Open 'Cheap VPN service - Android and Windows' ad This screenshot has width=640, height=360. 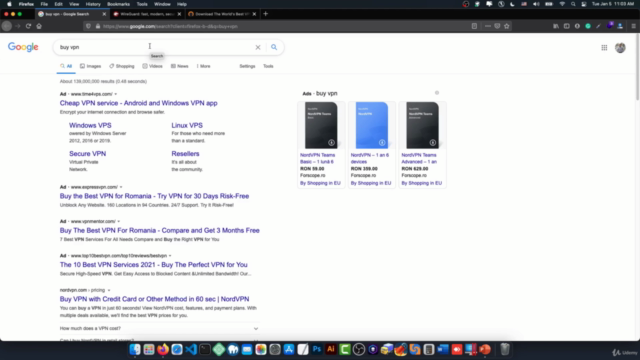(138, 103)
